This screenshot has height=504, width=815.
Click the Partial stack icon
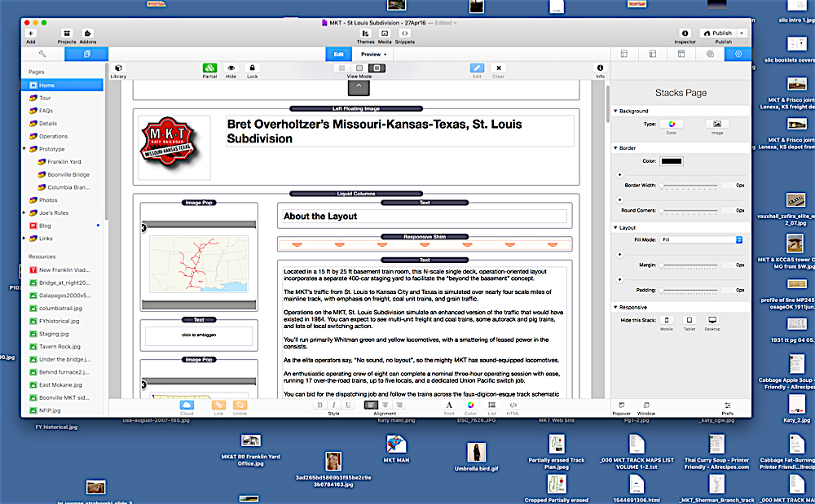[x=209, y=68]
